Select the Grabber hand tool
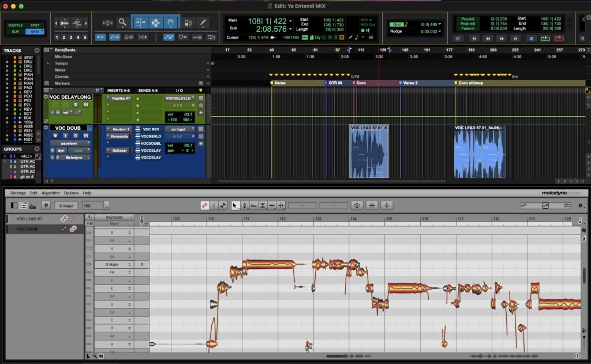Image resolution: width=591 pixels, height=364 pixels. coord(171,23)
